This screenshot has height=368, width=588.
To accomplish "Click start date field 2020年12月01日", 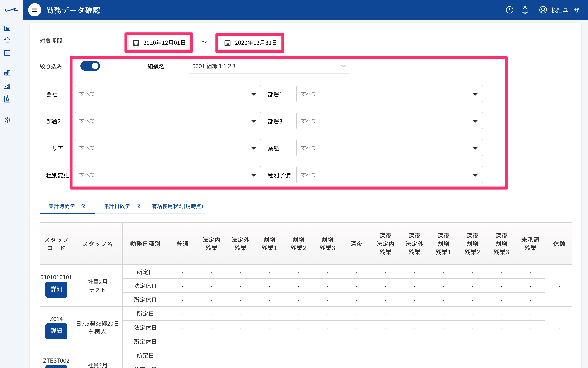I will [159, 43].
